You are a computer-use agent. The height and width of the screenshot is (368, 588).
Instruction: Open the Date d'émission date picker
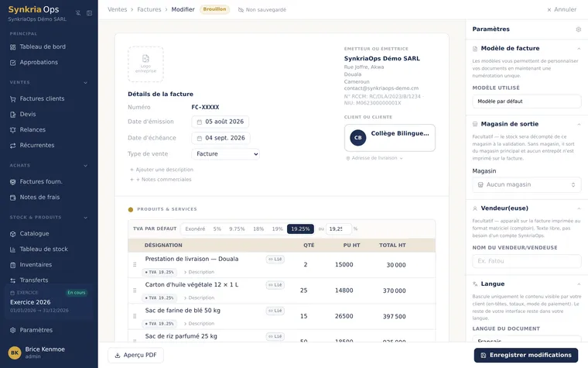pos(220,122)
